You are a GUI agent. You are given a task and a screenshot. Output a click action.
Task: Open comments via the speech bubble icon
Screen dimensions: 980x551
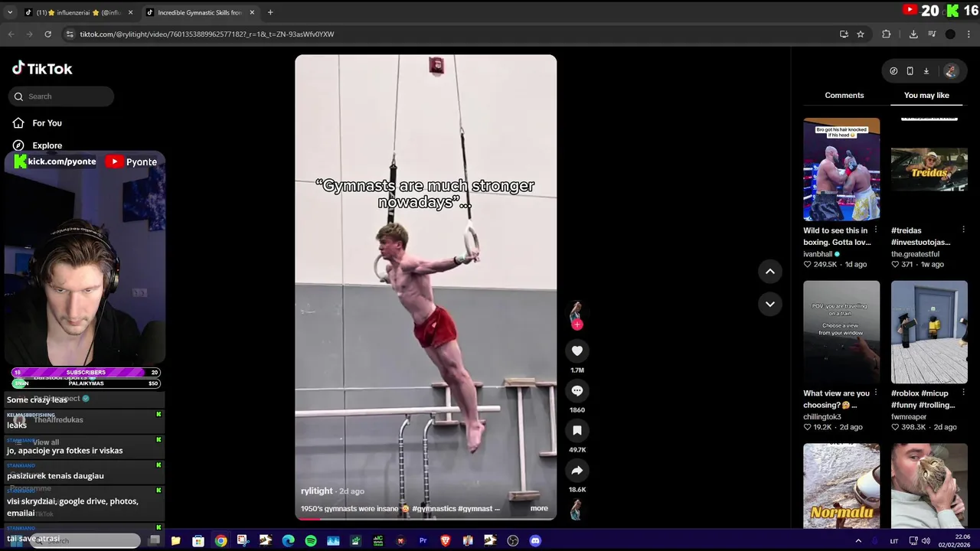click(577, 390)
